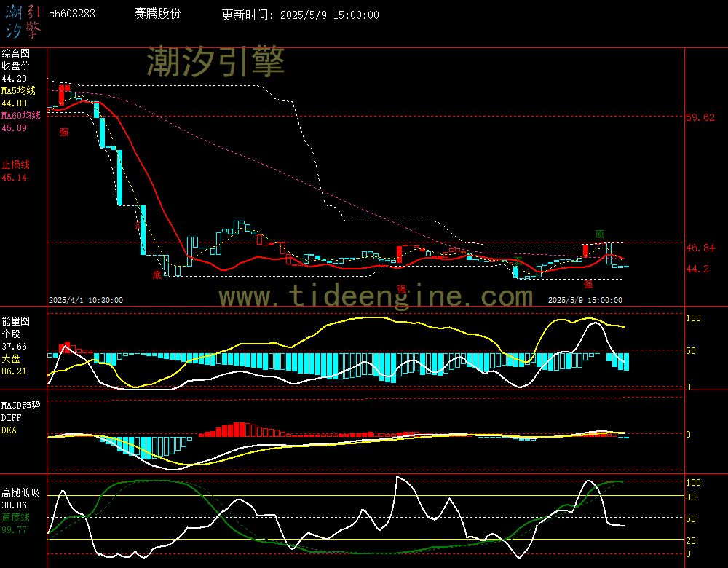This screenshot has height=568, width=728.
Task: Click the 44.2 price axis label
Action: click(x=697, y=269)
